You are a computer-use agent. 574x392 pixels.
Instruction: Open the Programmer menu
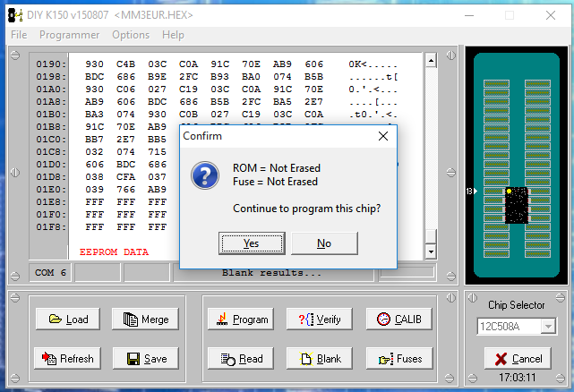pos(70,35)
